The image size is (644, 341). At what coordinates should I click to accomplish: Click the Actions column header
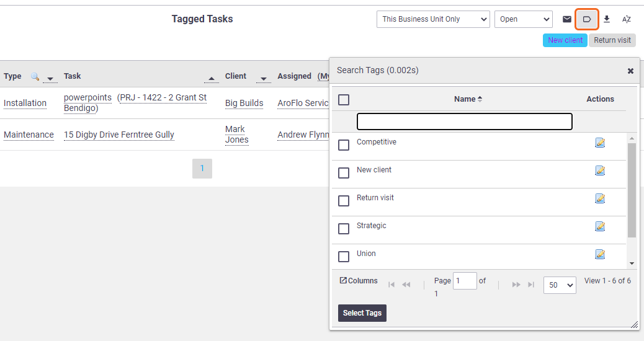pyautogui.click(x=600, y=99)
